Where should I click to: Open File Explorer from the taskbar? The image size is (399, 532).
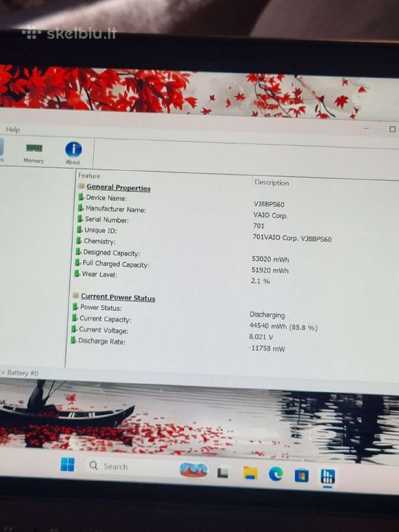[251, 473]
